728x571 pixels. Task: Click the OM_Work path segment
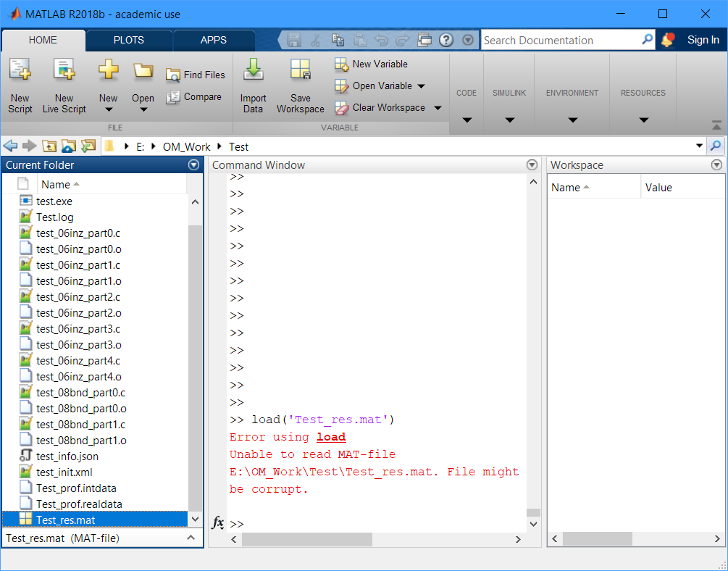[x=187, y=147]
